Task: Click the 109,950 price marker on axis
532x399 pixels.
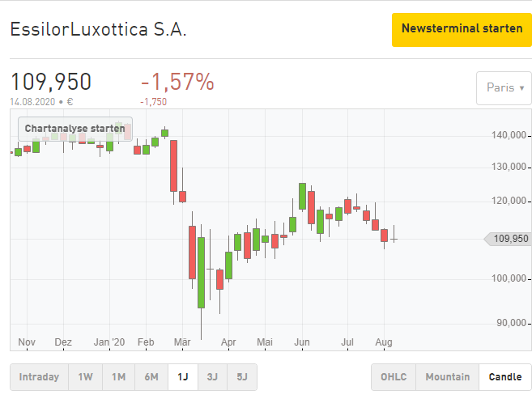Action: (x=509, y=239)
